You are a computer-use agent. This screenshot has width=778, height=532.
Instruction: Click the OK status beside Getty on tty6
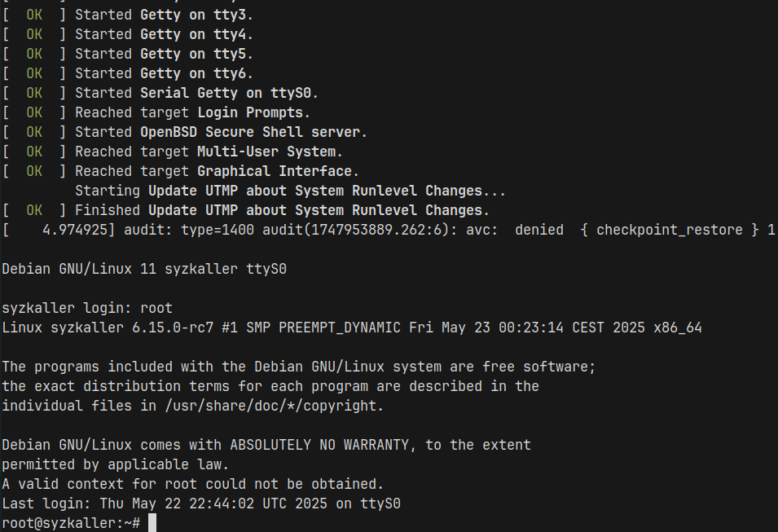[34, 73]
